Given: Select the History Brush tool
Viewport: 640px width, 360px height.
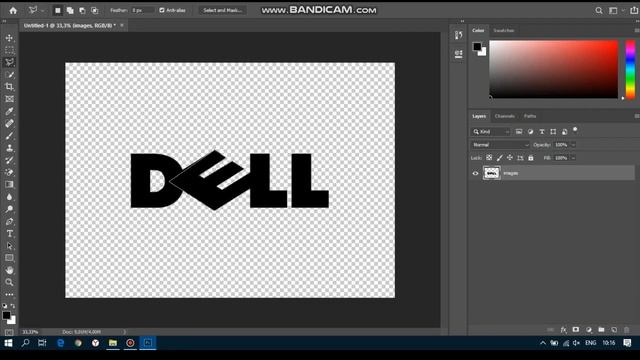Looking at the screenshot, I should pyautogui.click(x=9, y=160).
